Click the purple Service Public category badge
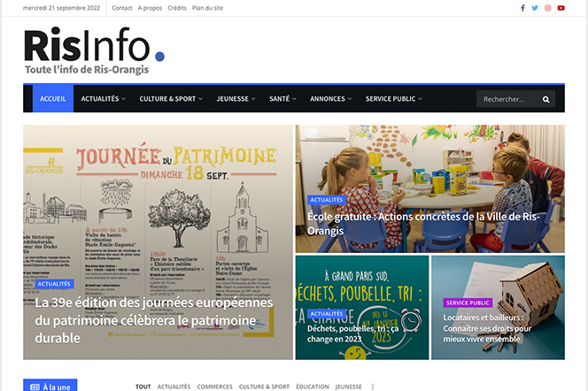 pos(468,303)
